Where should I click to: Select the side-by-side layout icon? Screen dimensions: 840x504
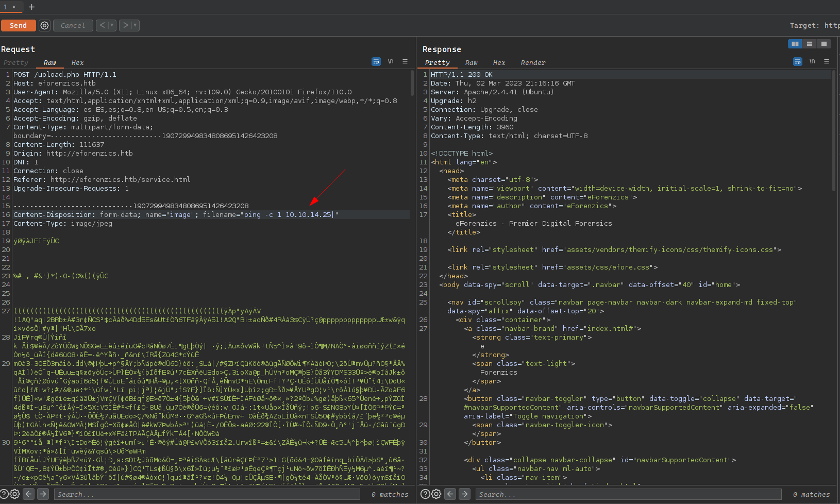pyautogui.click(x=795, y=44)
